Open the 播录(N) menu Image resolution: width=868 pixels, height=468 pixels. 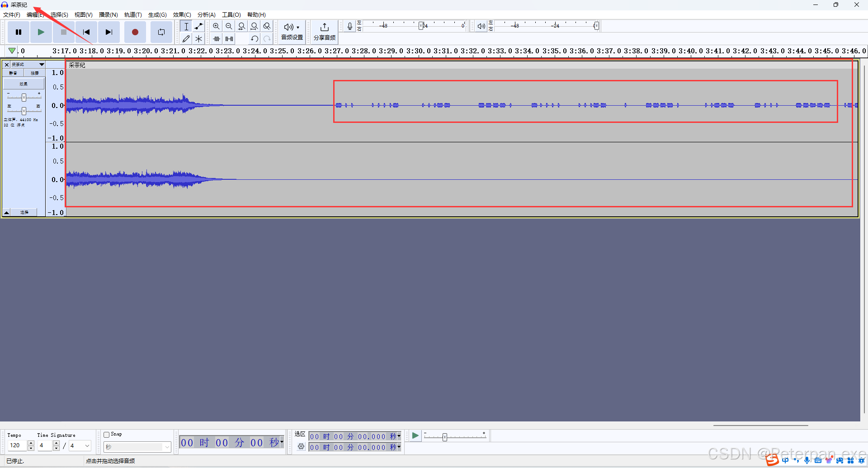[108, 15]
